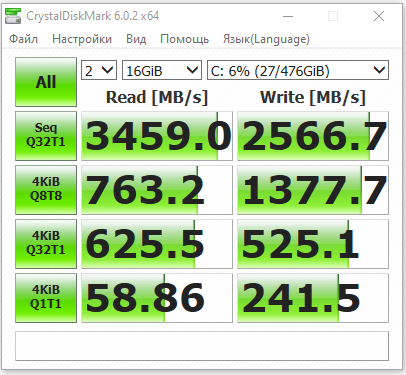
Task: Click the empty comment field at the bottom
Action: pyautogui.click(x=202, y=346)
